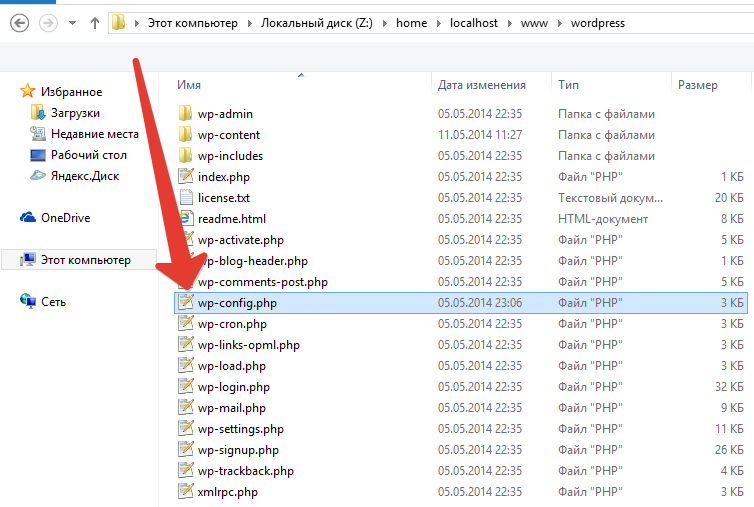Click the Текстовый докум... type of license.txt

[x=610, y=198]
